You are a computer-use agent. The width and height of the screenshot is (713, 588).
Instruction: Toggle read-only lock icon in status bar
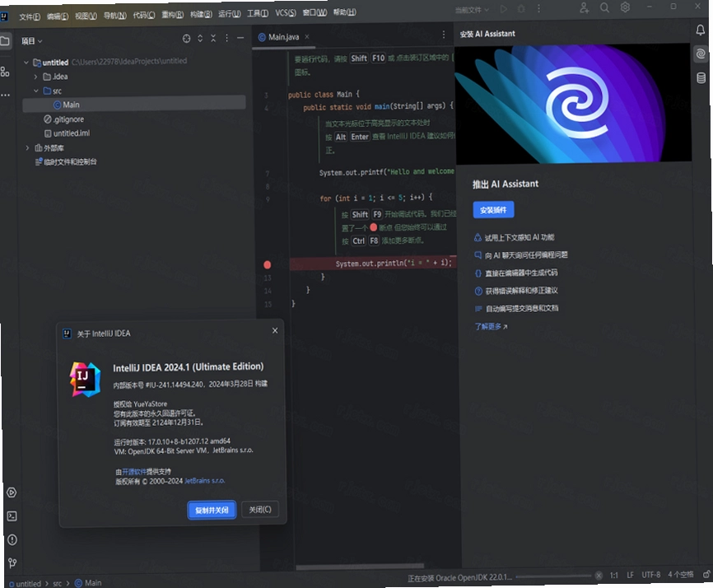(x=706, y=574)
